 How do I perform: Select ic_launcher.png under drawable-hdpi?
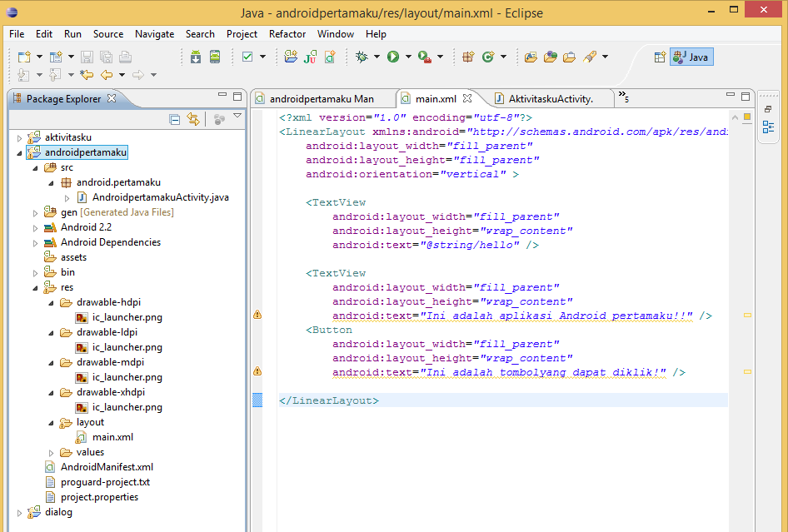[127, 317]
